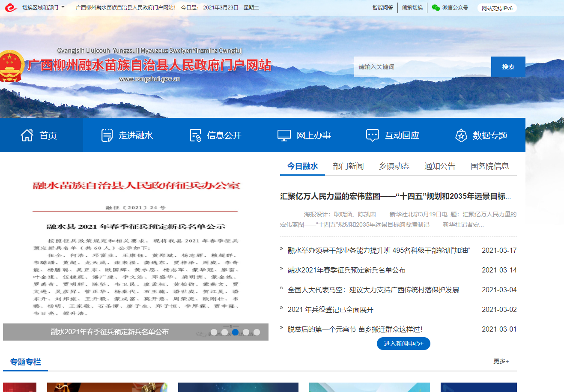The image size is (564, 392).
Task: Click the home icon beside 首页
Action: coord(27,135)
